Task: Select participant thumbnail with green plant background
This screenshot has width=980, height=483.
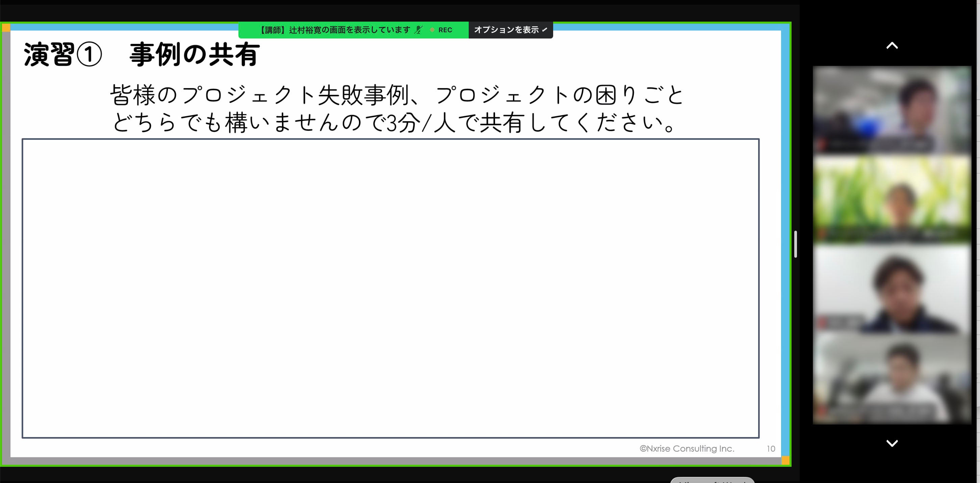Action: (x=892, y=199)
